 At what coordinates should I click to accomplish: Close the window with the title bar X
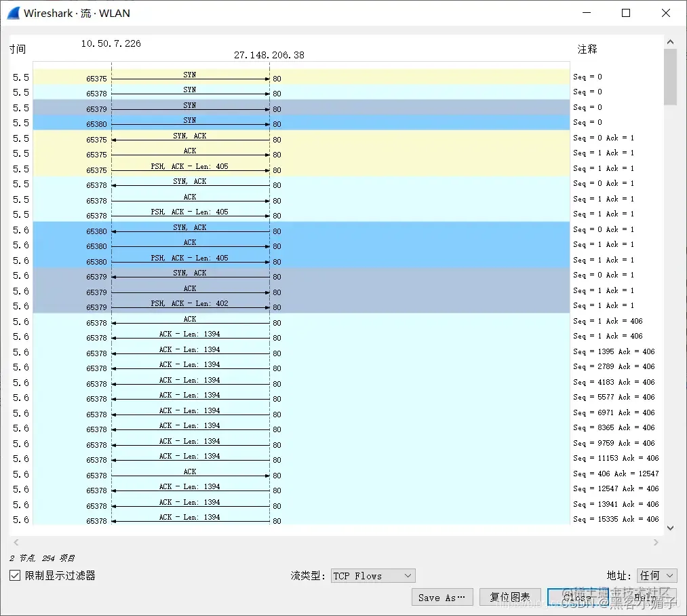point(665,13)
